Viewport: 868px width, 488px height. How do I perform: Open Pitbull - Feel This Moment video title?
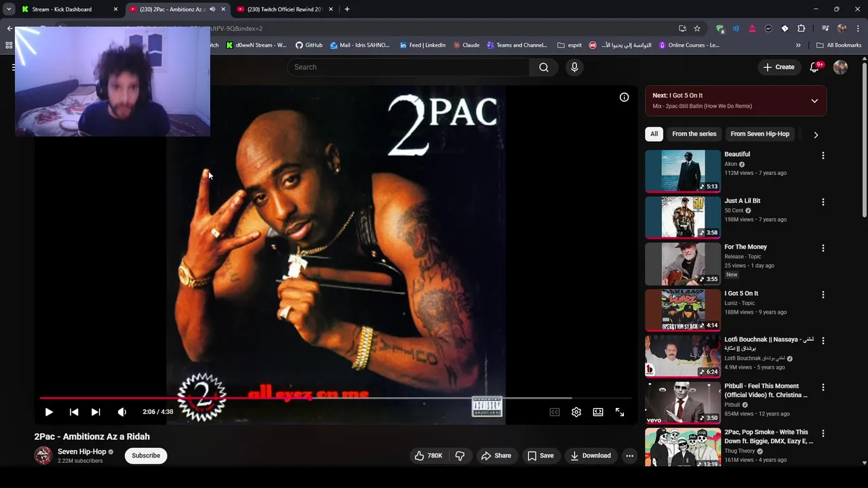click(x=766, y=390)
